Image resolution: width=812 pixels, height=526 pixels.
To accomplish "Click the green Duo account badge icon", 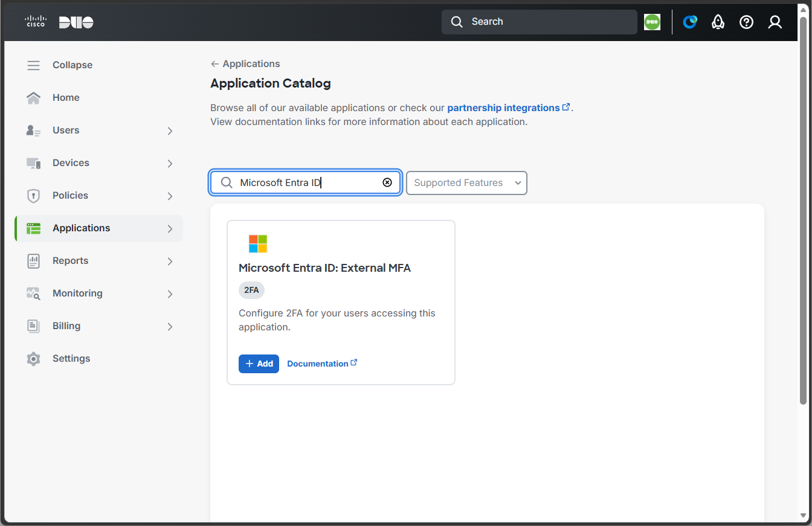I will coord(652,22).
